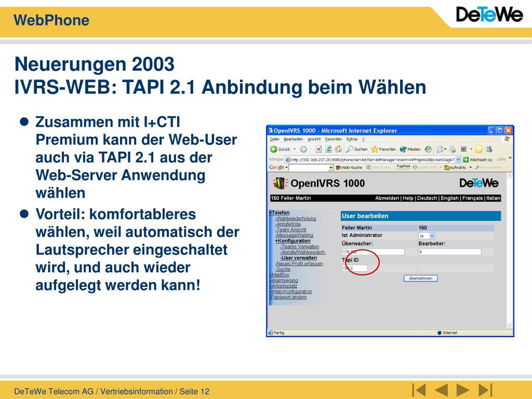Click the grey Forward arrow in IE toolbar

(x=303, y=149)
